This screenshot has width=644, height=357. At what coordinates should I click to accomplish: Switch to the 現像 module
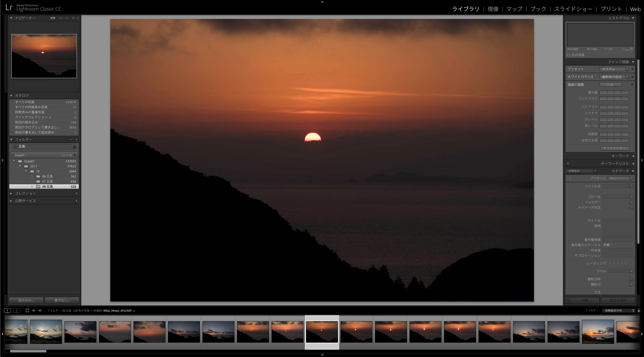pyautogui.click(x=493, y=9)
